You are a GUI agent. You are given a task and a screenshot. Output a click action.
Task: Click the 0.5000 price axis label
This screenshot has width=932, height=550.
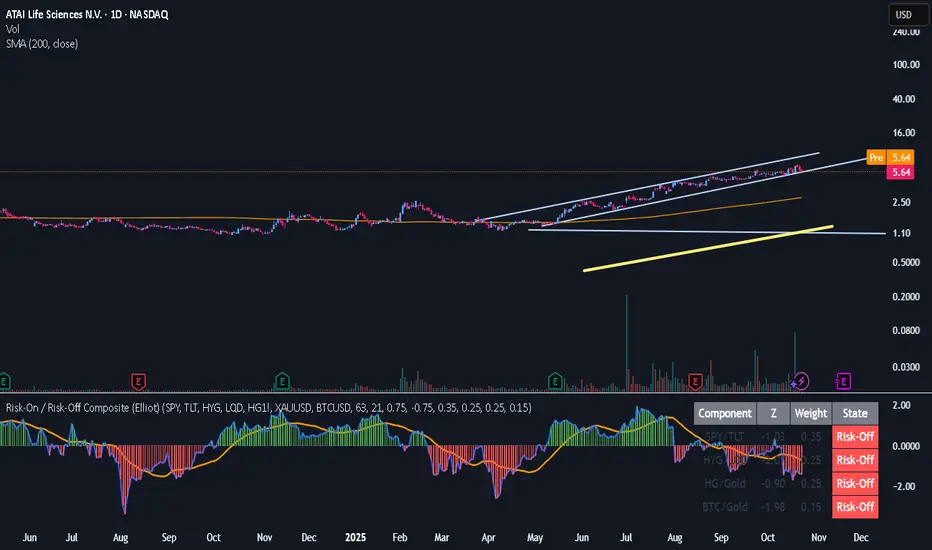906,262
